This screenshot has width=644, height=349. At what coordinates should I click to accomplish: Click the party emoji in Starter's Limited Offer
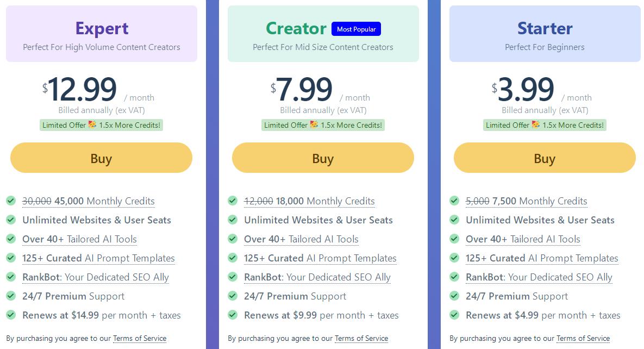click(536, 125)
